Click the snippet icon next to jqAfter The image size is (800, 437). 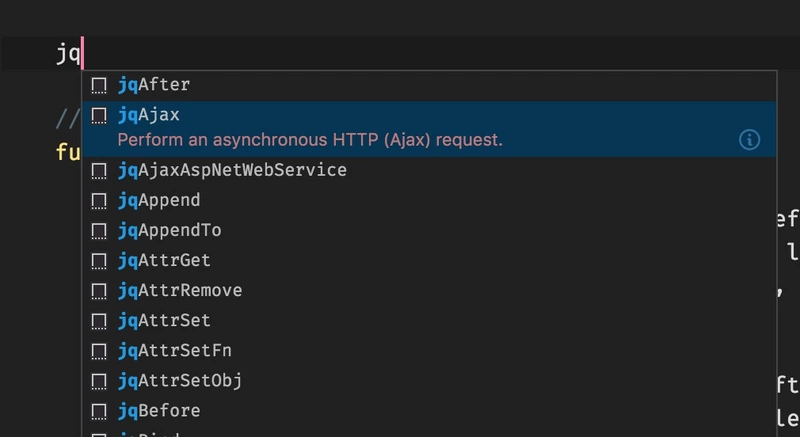point(99,85)
